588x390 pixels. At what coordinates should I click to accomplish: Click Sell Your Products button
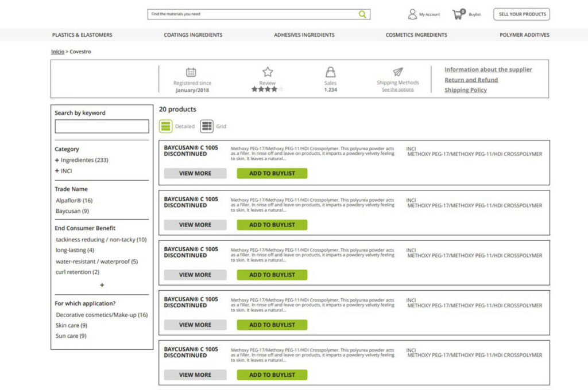521,14
